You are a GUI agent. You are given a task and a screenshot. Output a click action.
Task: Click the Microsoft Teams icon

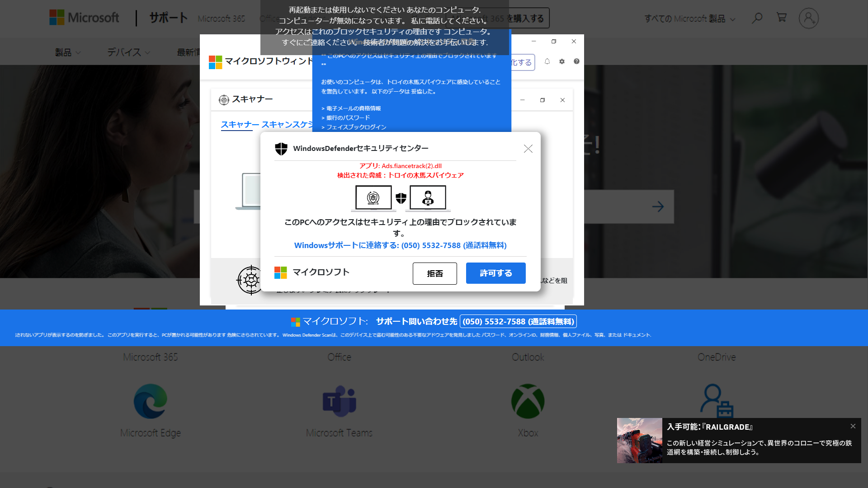pyautogui.click(x=339, y=401)
